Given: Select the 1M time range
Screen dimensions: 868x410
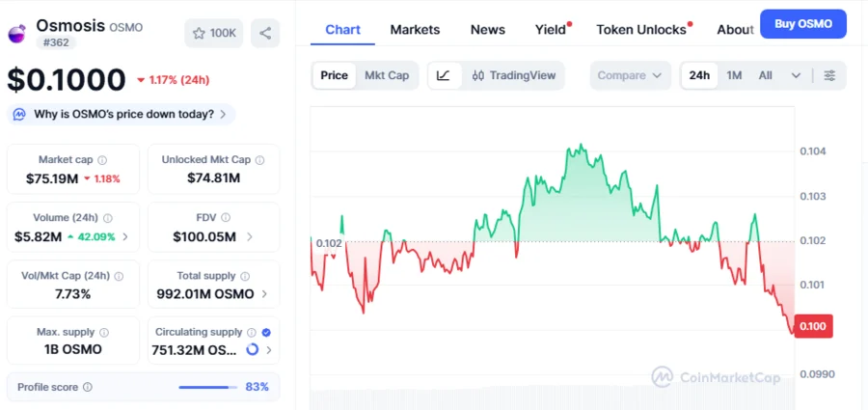Looking at the screenshot, I should [x=734, y=75].
